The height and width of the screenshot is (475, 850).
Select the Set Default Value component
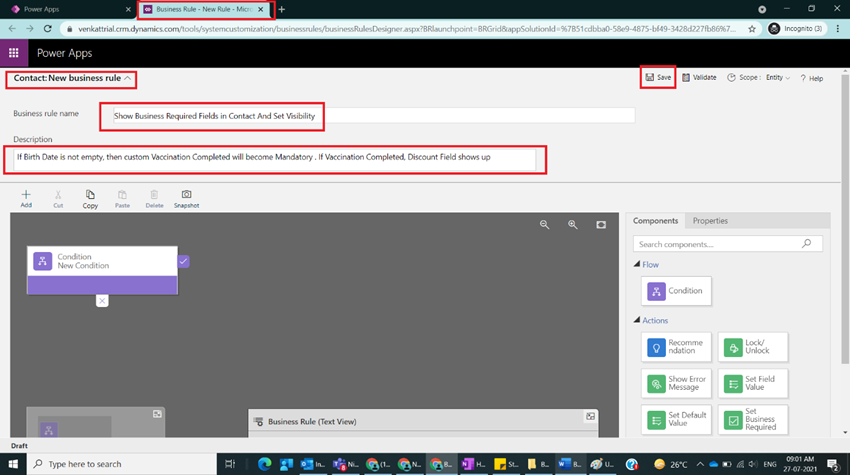tap(676, 420)
